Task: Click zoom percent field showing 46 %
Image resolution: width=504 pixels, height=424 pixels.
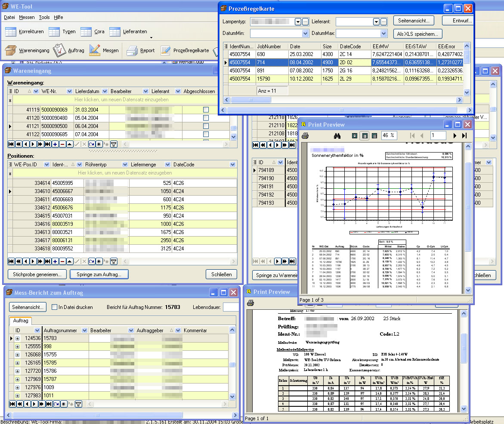Action: click(389, 135)
